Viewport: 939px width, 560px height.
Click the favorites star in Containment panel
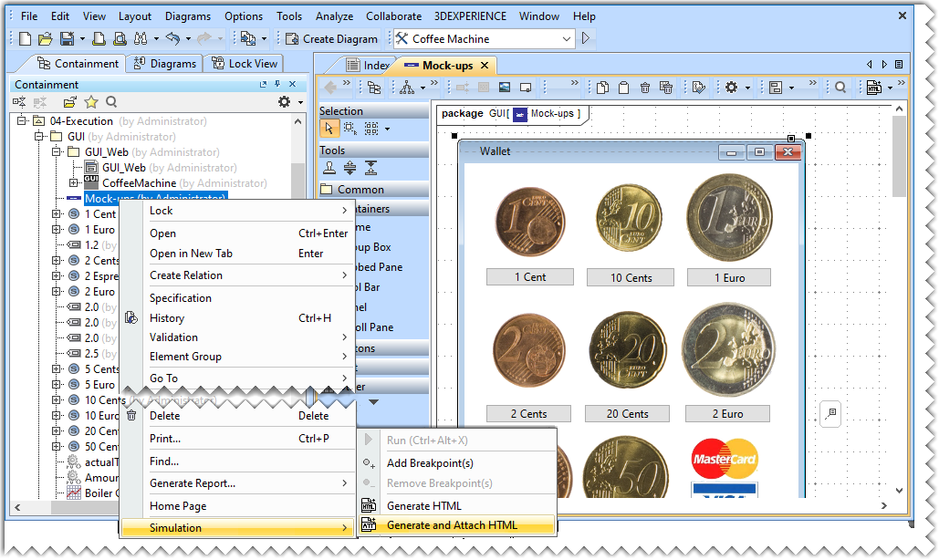[91, 102]
